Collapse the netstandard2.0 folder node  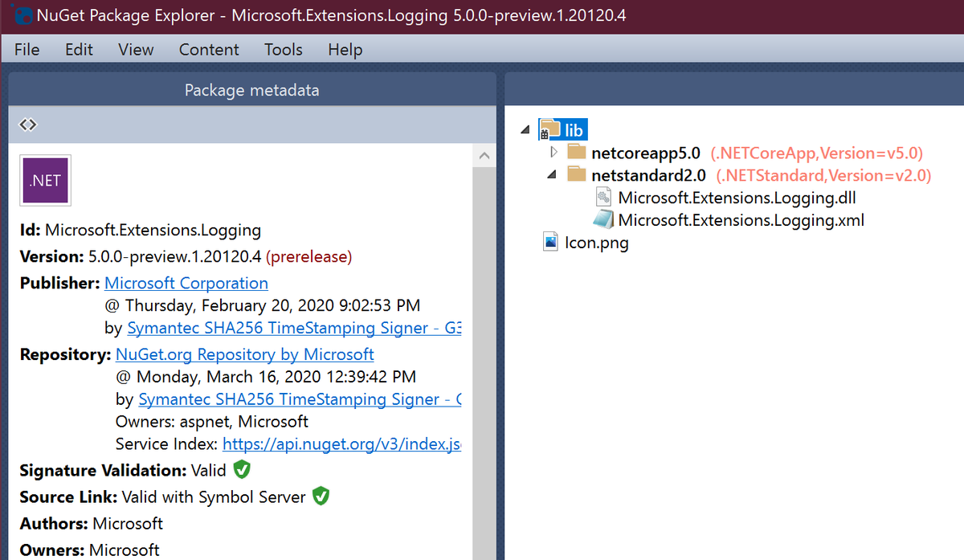pyautogui.click(x=552, y=175)
